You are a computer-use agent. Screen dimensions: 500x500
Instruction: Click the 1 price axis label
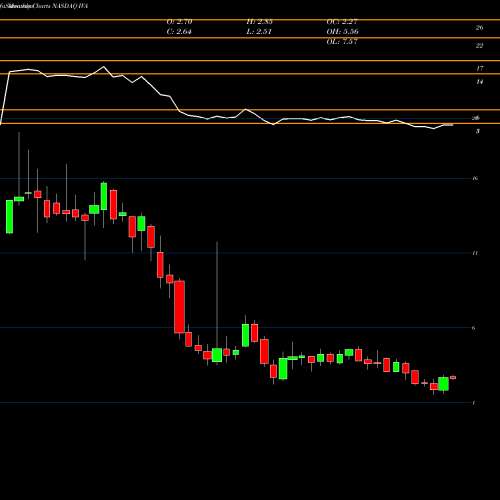pyautogui.click(x=474, y=403)
